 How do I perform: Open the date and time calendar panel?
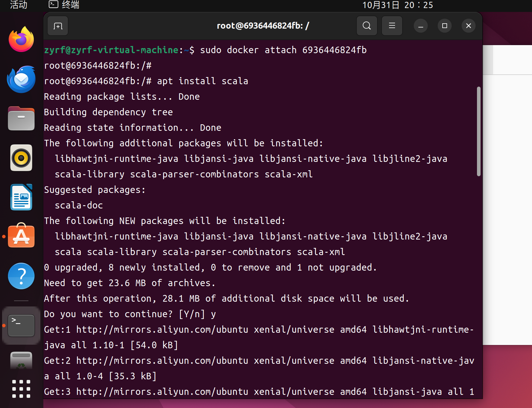397,5
